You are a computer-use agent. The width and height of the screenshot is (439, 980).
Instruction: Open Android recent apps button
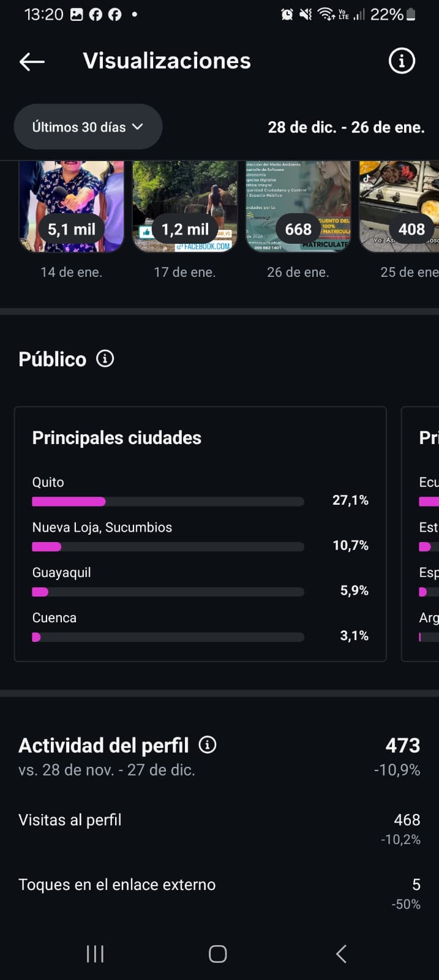(x=95, y=954)
